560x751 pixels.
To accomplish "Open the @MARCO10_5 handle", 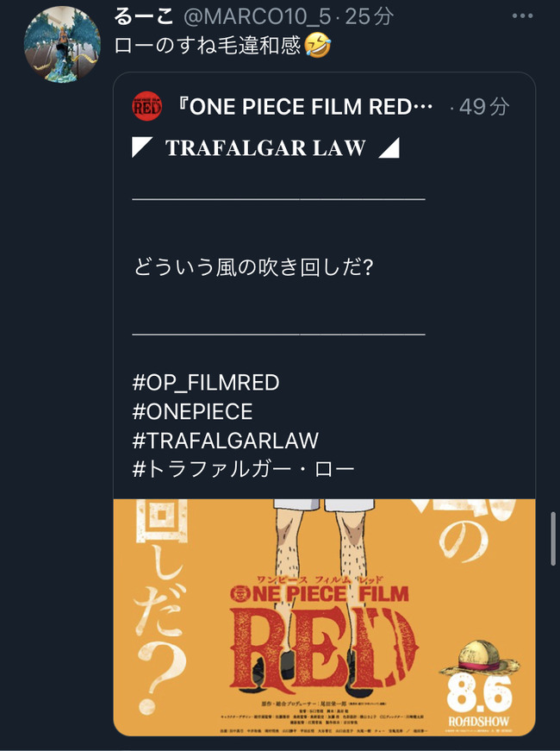I will tap(257, 16).
